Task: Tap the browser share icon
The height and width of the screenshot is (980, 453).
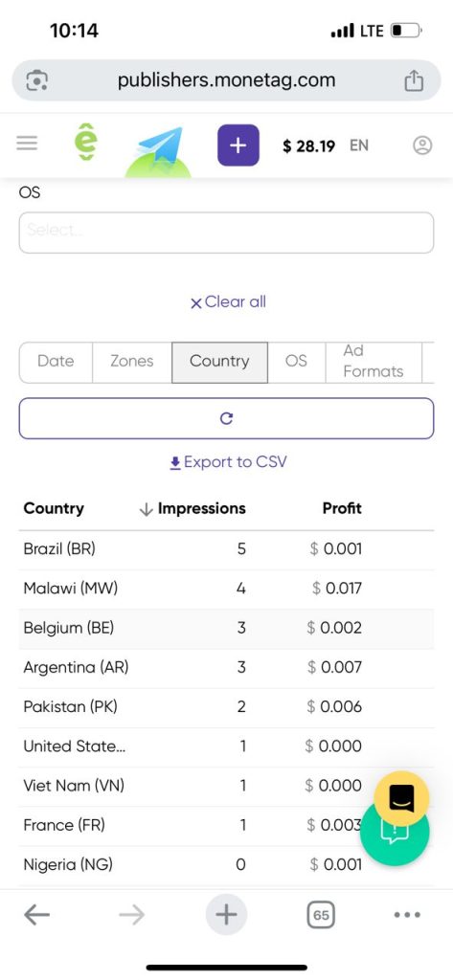Action: pos(414,80)
